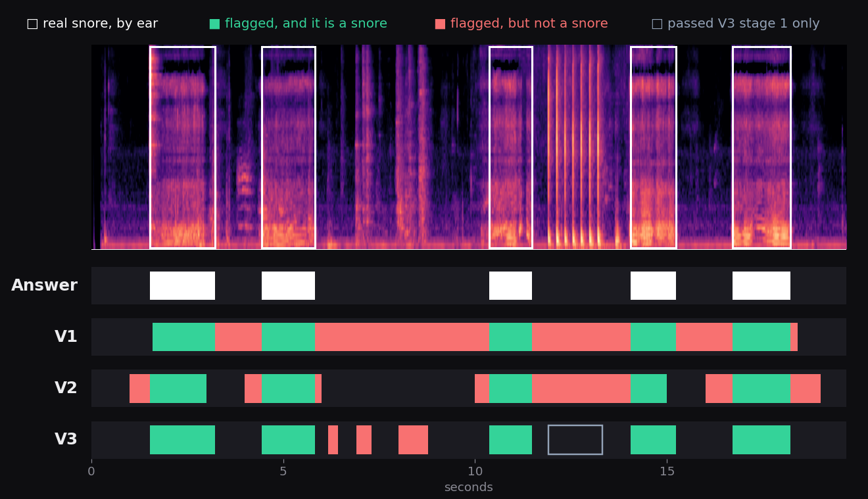Click the 'passed V3 stage 1 only' legend text

point(743,24)
